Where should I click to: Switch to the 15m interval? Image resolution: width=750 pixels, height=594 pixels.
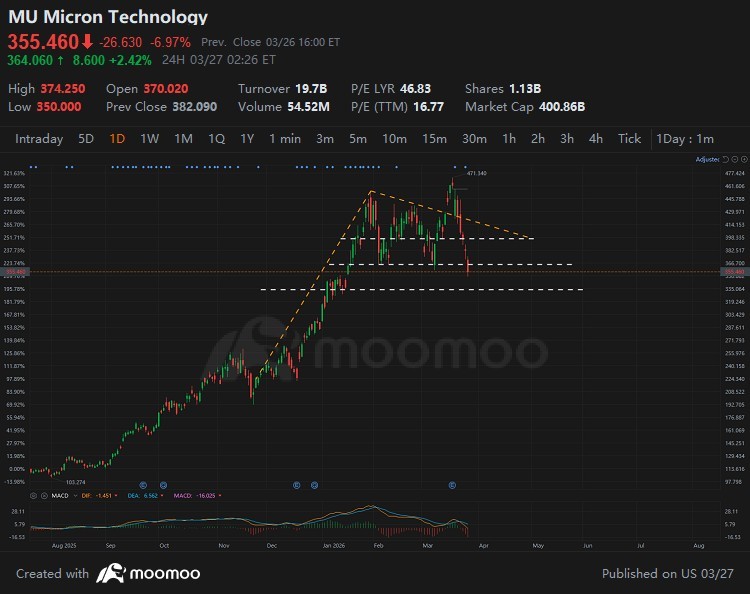(x=434, y=139)
